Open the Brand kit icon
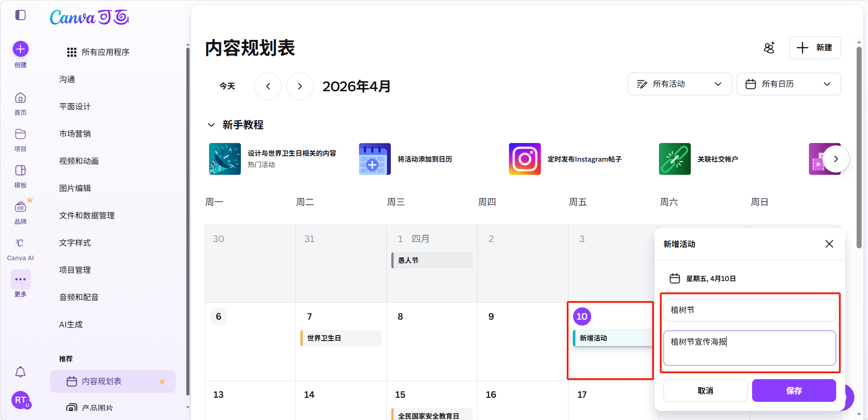 (x=20, y=207)
